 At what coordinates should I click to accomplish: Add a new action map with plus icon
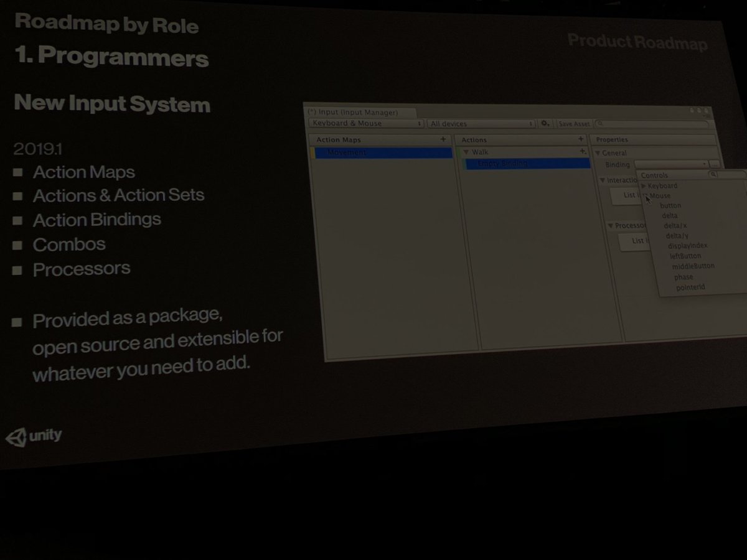tap(443, 139)
